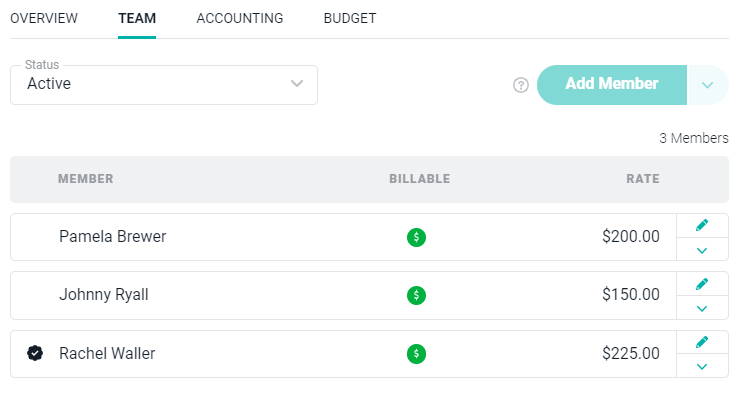The image size is (741, 399).
Task: Click the Add Member button
Action: (612, 85)
